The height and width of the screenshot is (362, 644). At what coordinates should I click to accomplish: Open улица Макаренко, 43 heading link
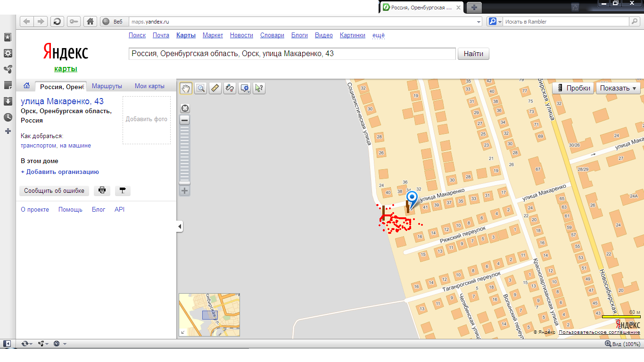click(62, 101)
